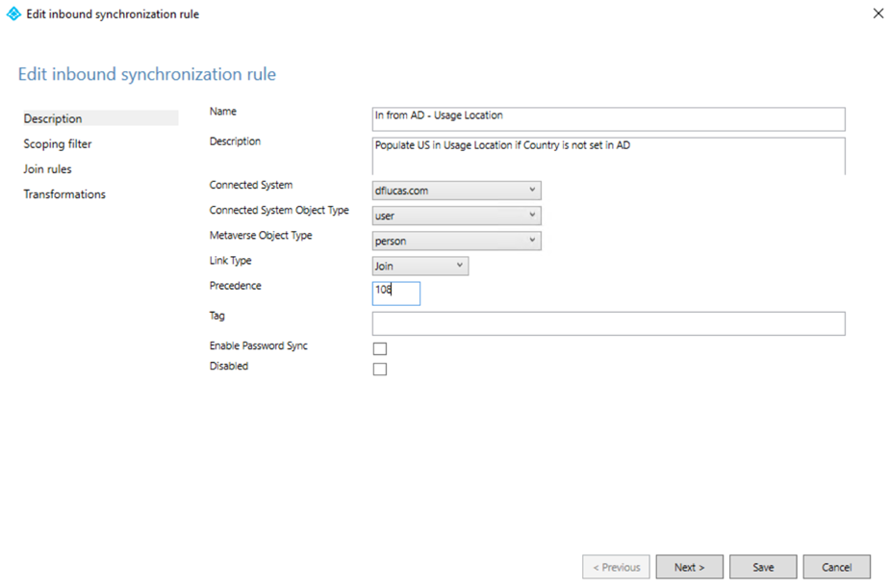Click Next to continue
Screen dimensions: 890x588
coord(689,566)
